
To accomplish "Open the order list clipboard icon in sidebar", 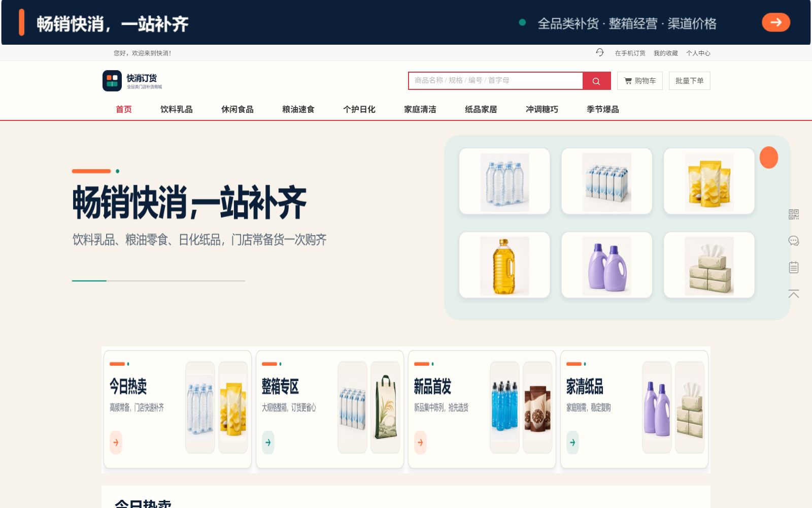I will (794, 267).
